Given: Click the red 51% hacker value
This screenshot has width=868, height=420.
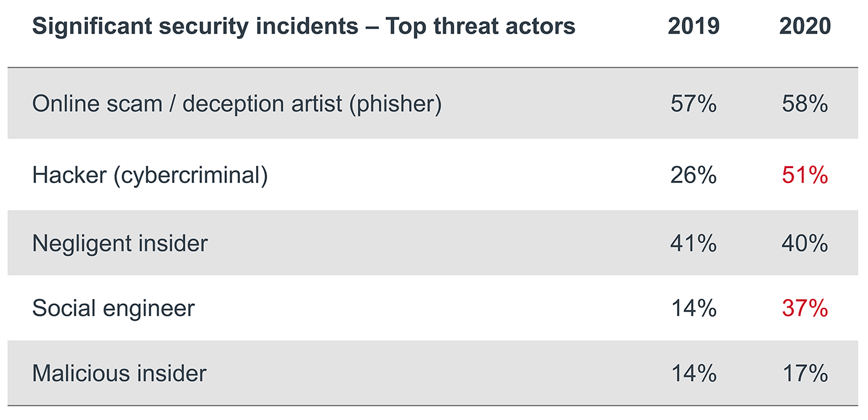Looking at the screenshot, I should [805, 176].
